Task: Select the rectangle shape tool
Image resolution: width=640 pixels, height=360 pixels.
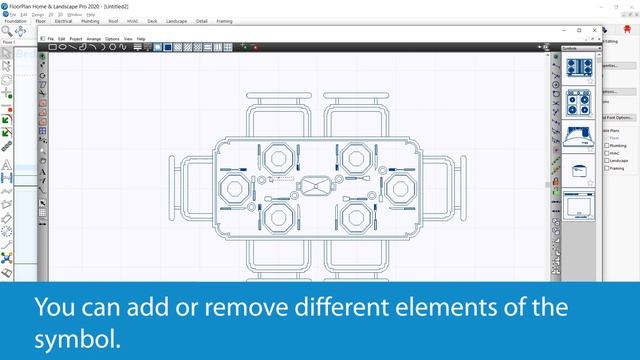Action: click(x=53, y=47)
